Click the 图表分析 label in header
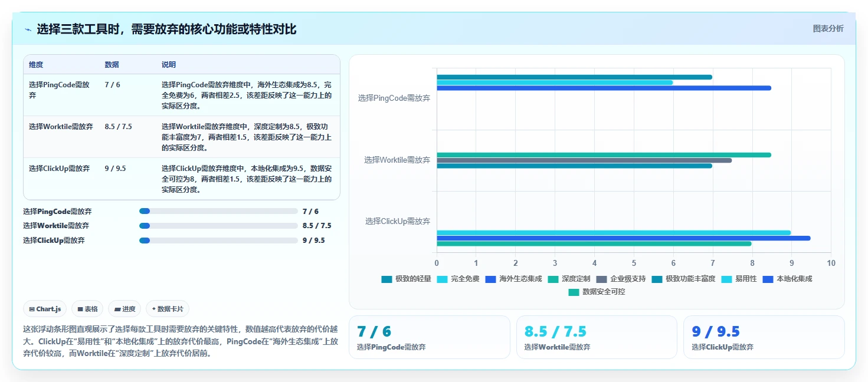 click(828, 28)
